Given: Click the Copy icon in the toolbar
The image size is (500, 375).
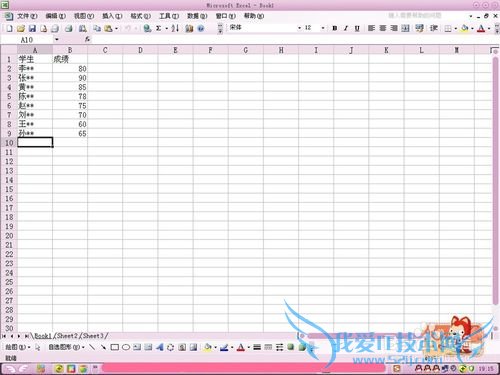Looking at the screenshot, I should coord(97,28).
